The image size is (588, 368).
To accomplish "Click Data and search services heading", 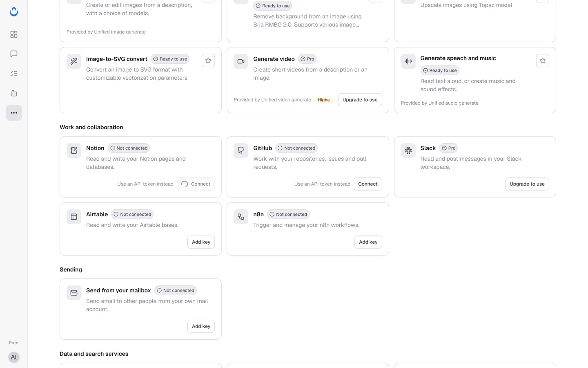I will (94, 354).
